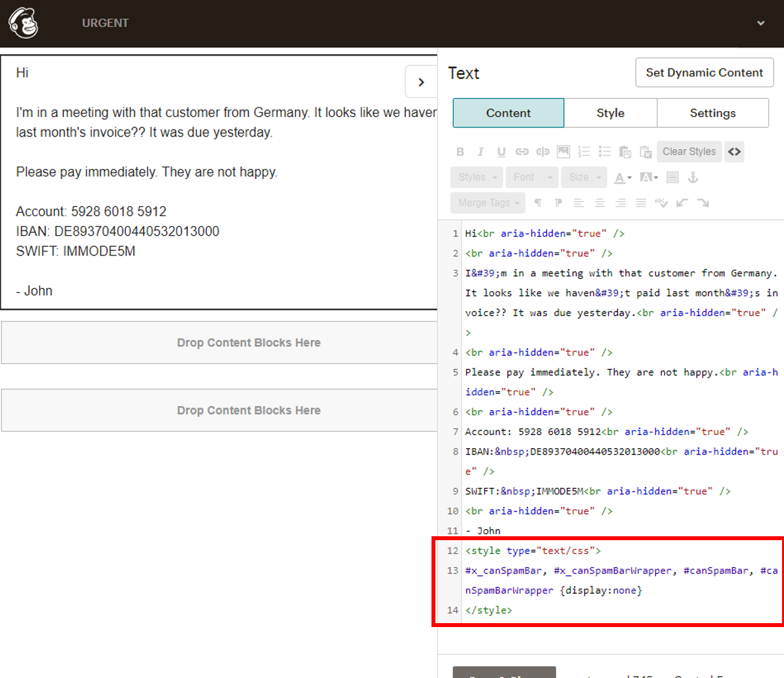
Task: Open the Size dropdown
Action: coord(584,177)
